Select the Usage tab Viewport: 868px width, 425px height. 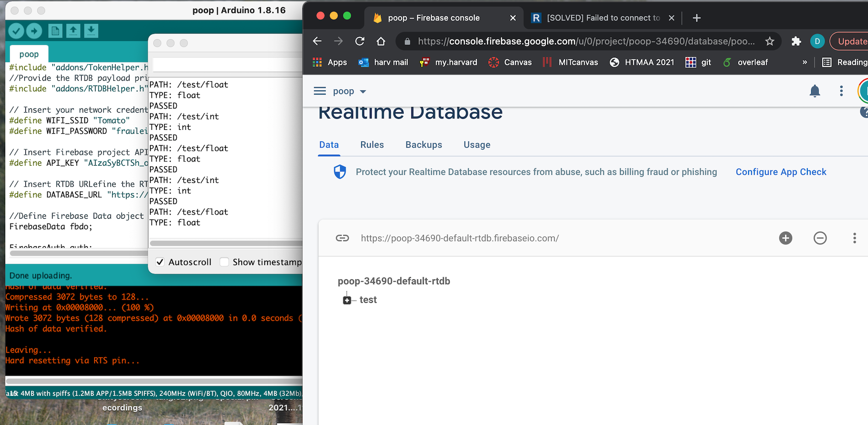tap(477, 145)
